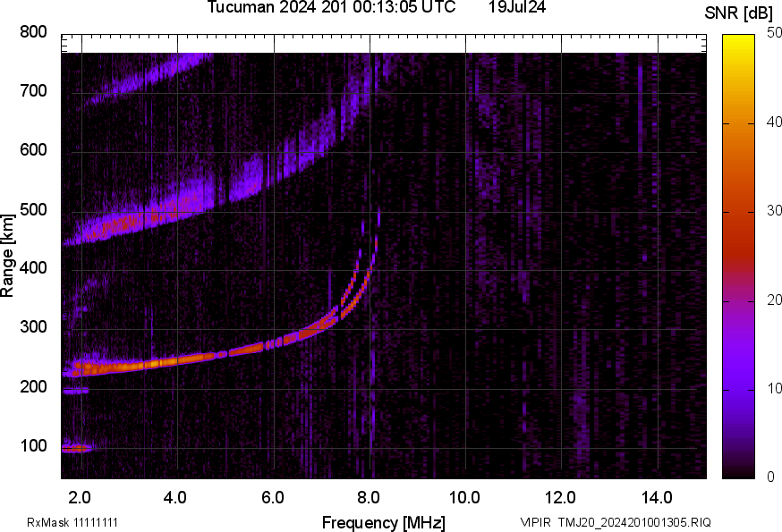Click the frequency tick label '8.0'
This screenshot has height=532, width=782.
(x=368, y=498)
